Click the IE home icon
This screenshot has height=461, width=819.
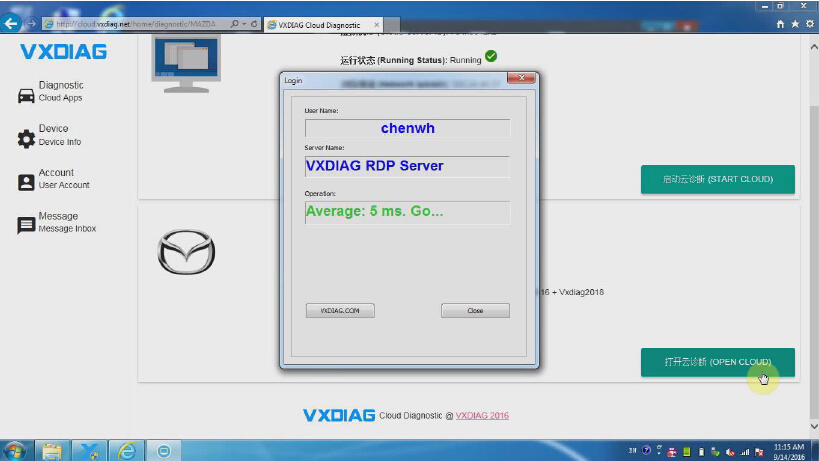(780, 24)
